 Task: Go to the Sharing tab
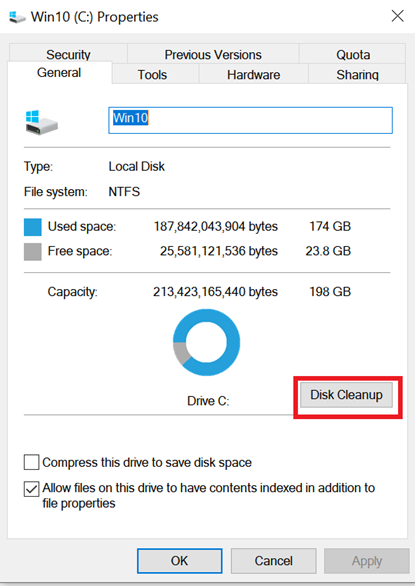pyautogui.click(x=357, y=74)
